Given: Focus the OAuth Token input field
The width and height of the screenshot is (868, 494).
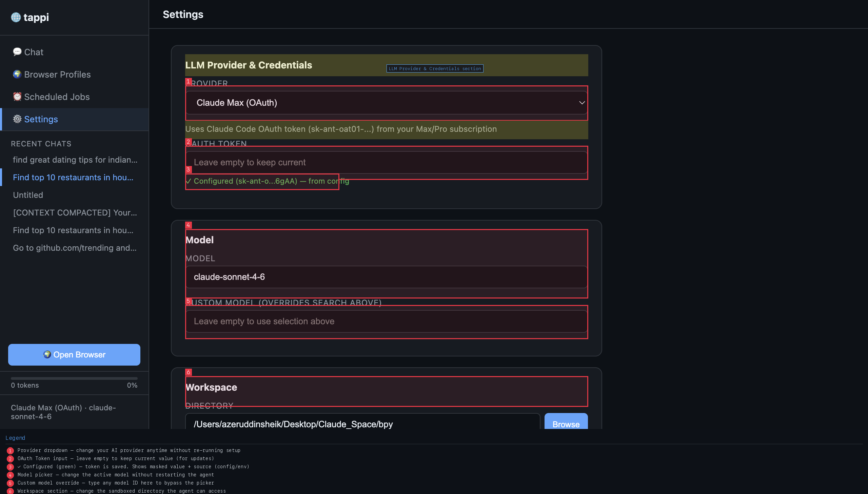Looking at the screenshot, I should pos(386,163).
